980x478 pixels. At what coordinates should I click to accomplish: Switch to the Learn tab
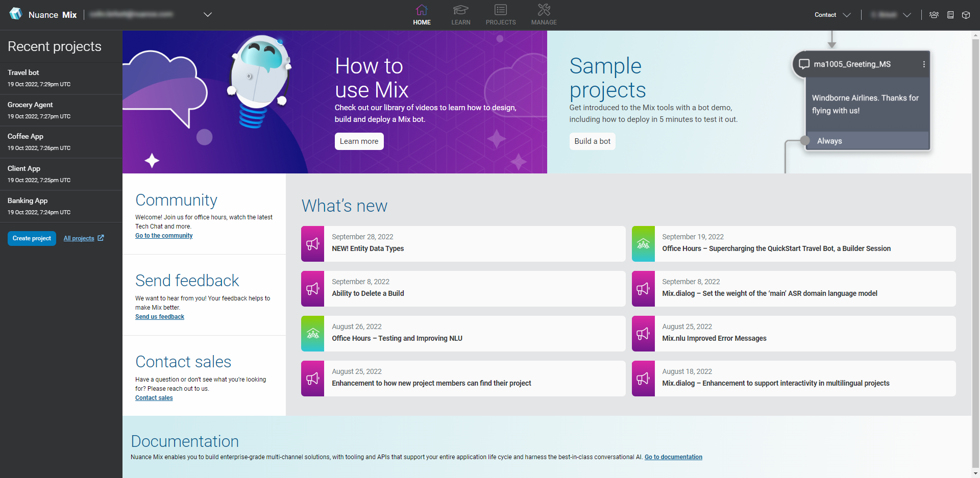(x=460, y=15)
